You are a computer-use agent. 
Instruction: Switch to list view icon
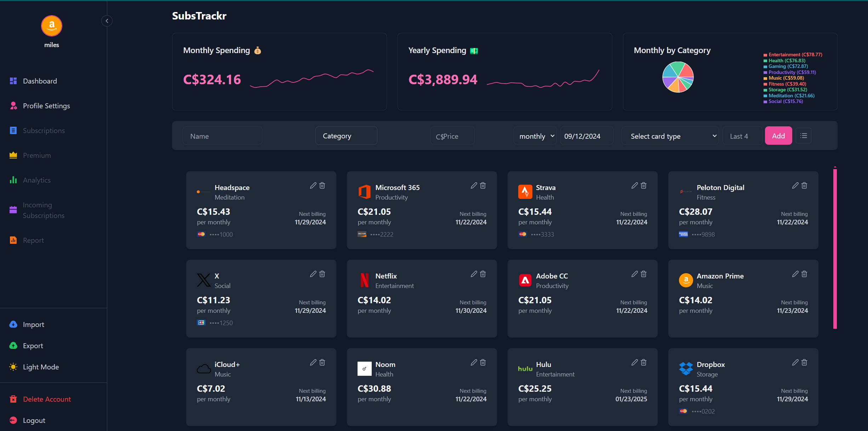(x=804, y=136)
